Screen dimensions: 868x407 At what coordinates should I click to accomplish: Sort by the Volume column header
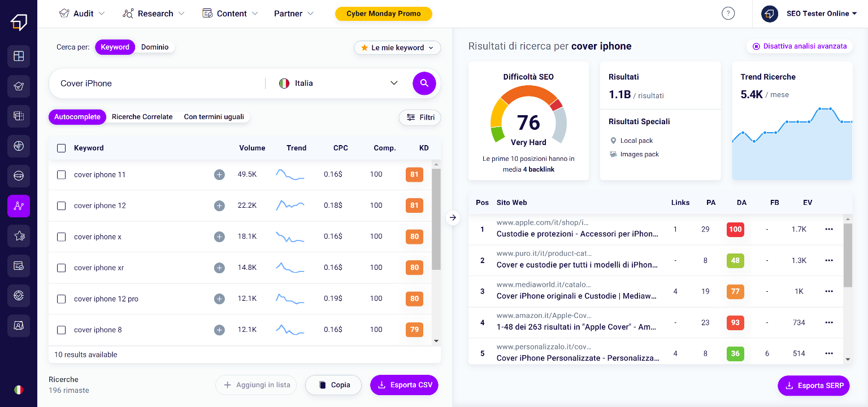tap(252, 148)
